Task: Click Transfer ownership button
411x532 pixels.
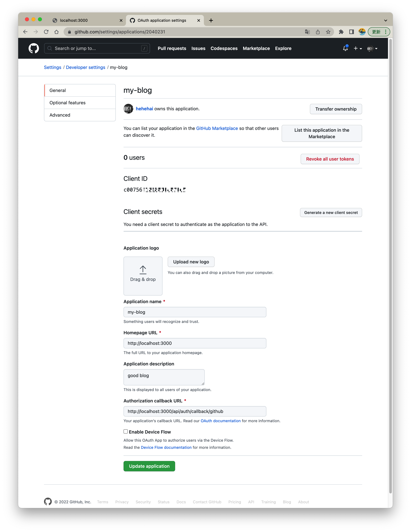Action: pos(336,109)
